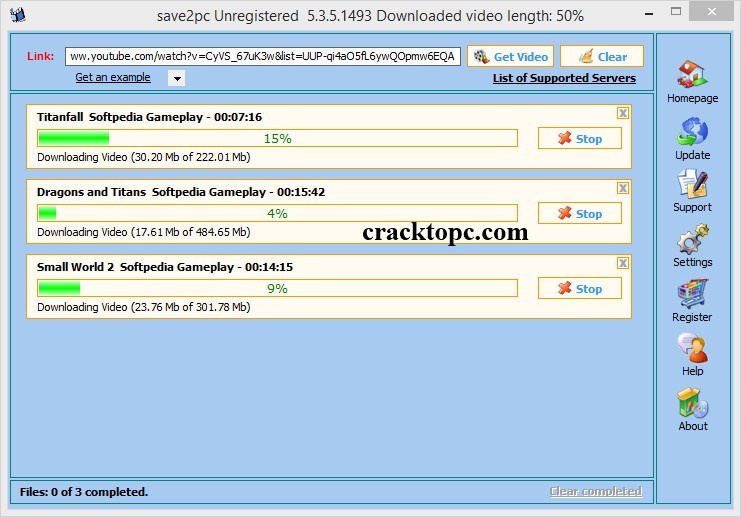Click the Homepage label in sidebar
This screenshot has width=741, height=517.
692,98
